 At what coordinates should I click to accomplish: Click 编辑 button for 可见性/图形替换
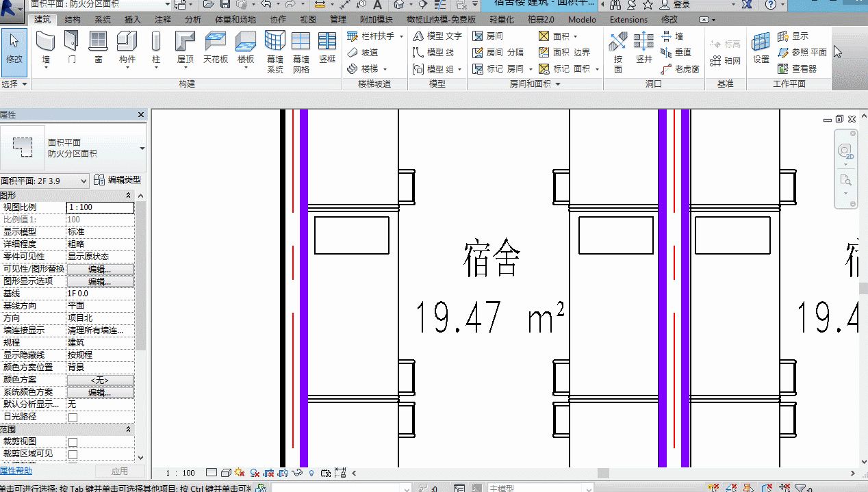[x=100, y=270]
